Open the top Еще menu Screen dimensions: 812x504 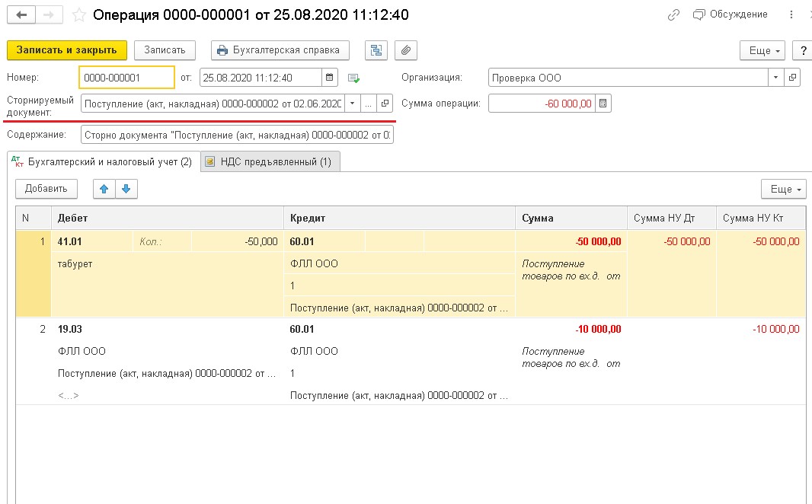click(x=765, y=50)
